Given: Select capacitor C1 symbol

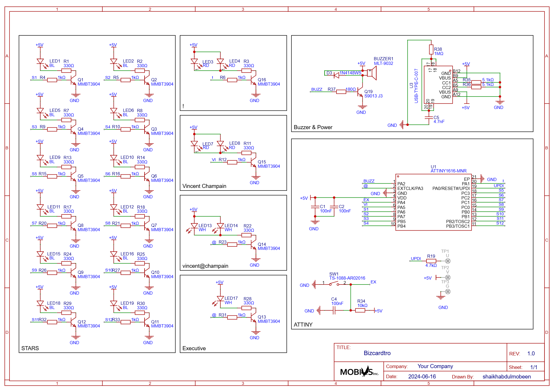Looking at the screenshot, I should [315, 207].
